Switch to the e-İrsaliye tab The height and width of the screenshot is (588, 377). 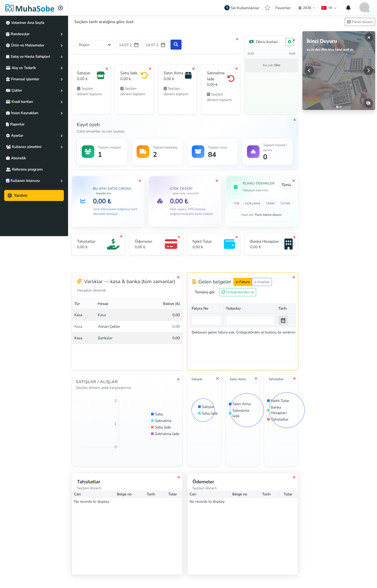pos(262,282)
